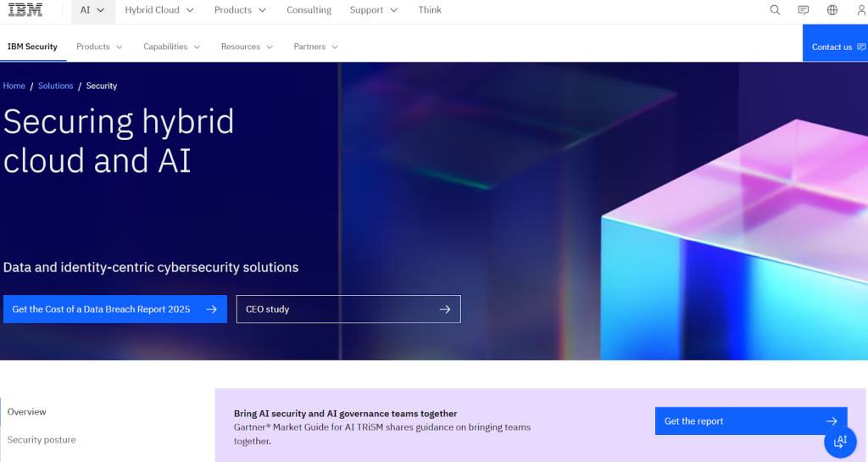Open the Partners dropdown
Viewport: 868px width, 462px height.
[x=315, y=47]
